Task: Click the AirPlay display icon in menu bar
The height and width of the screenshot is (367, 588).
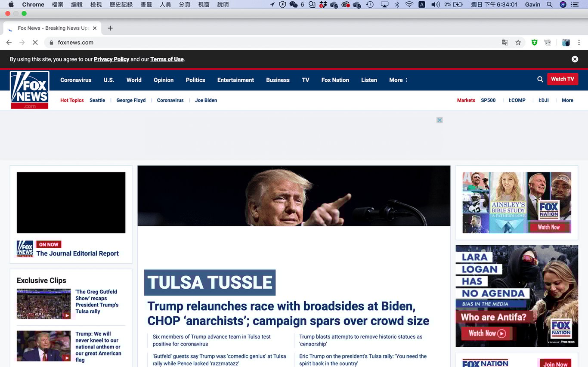Action: (384, 4)
